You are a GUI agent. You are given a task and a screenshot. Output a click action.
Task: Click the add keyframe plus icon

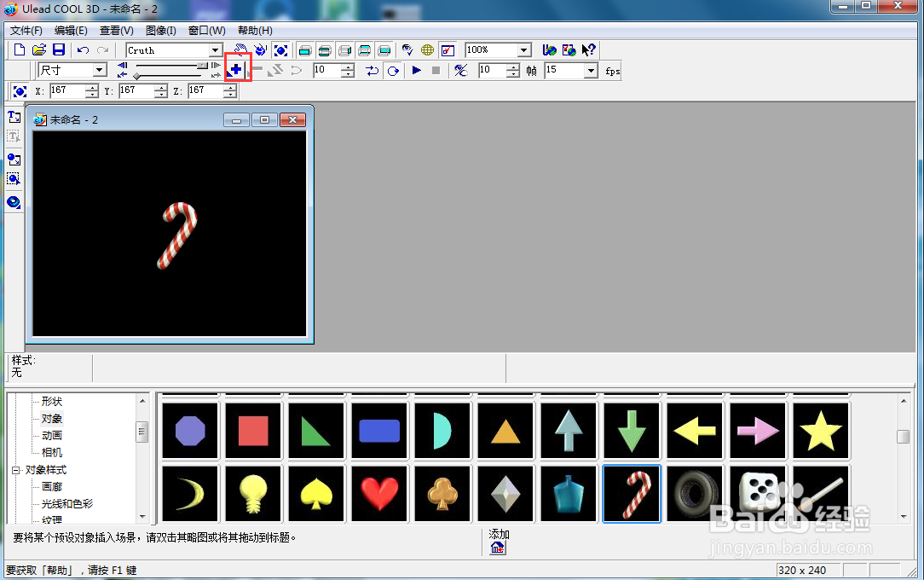[236, 70]
